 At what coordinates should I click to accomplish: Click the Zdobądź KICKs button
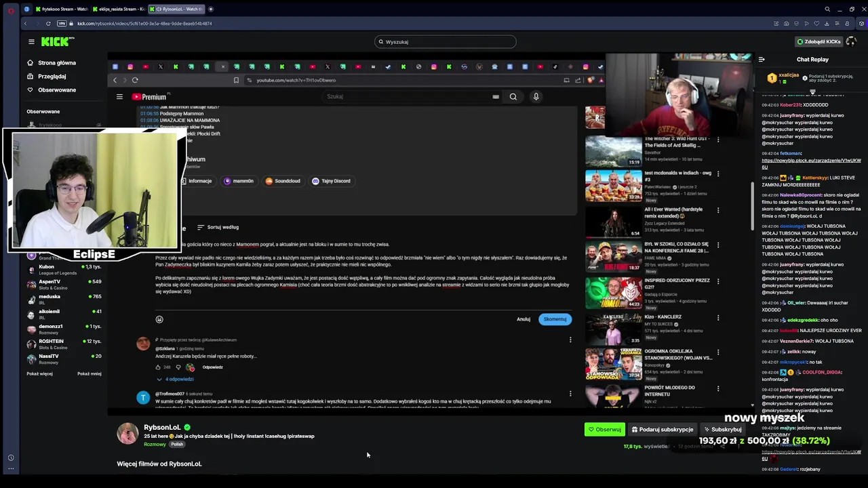tap(818, 41)
